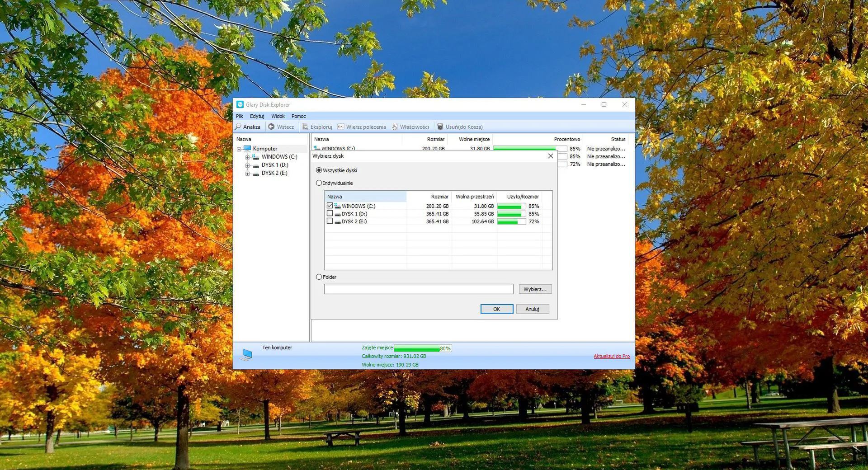Select the Indywidualnie radio button
The height and width of the screenshot is (470, 868).
(x=319, y=183)
